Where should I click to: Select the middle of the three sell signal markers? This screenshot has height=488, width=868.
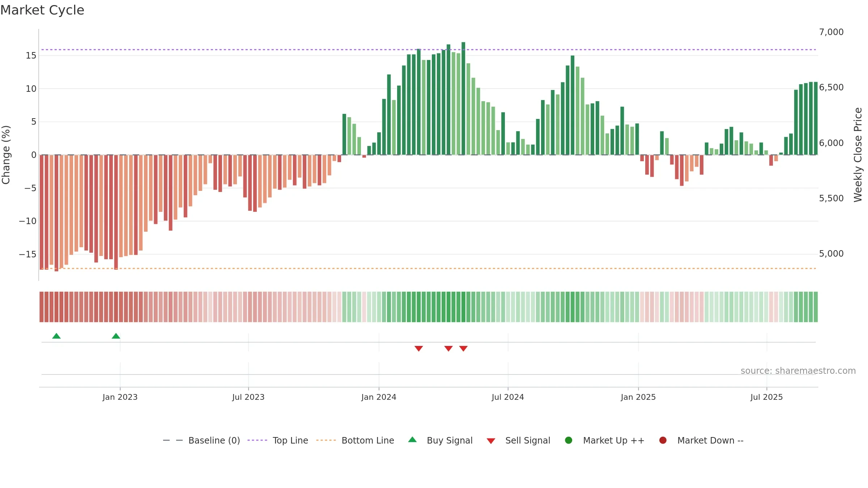[448, 348]
